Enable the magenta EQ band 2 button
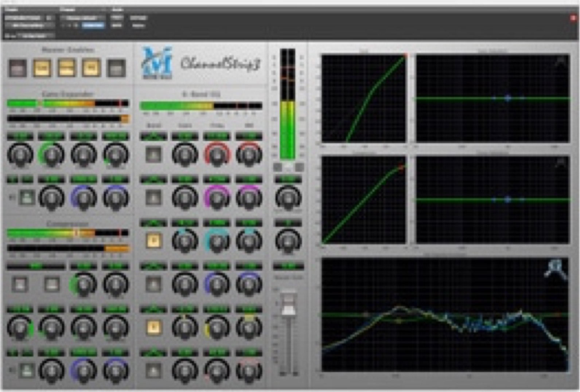The image size is (580, 392). tap(153, 198)
